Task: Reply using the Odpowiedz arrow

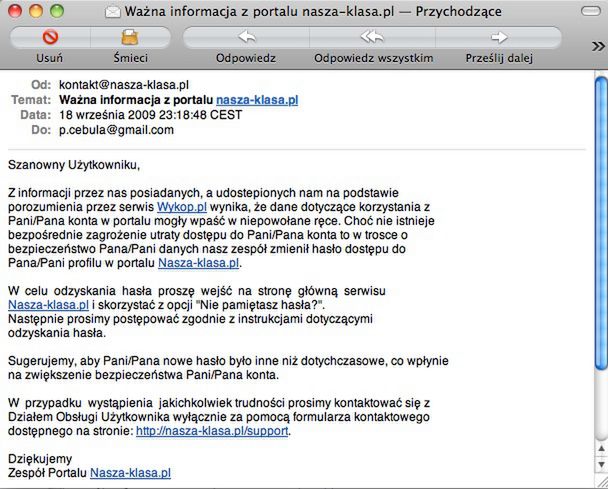Action: [246, 38]
